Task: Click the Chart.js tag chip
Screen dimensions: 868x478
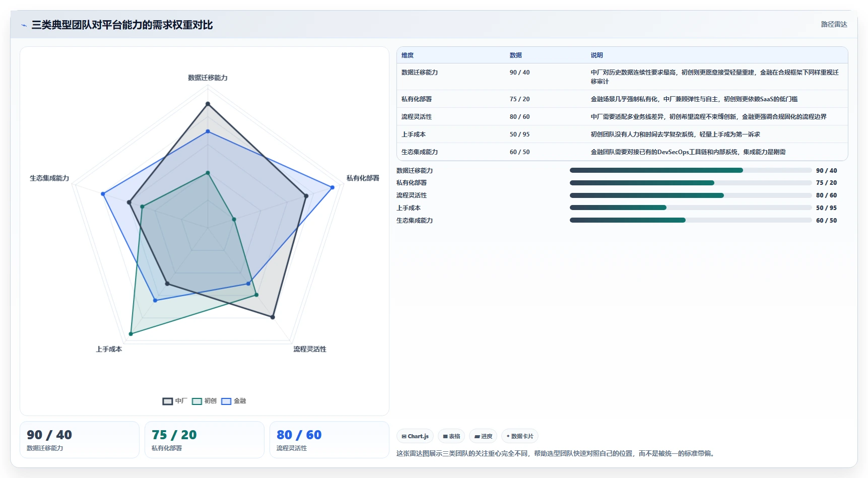Action: pyautogui.click(x=415, y=436)
